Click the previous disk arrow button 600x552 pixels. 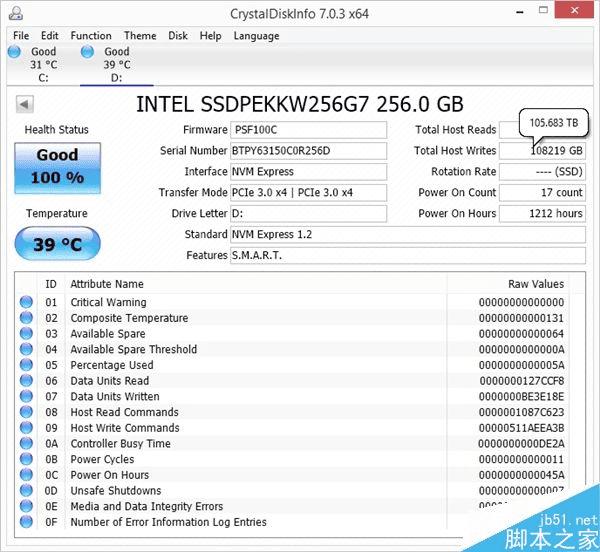(x=25, y=104)
